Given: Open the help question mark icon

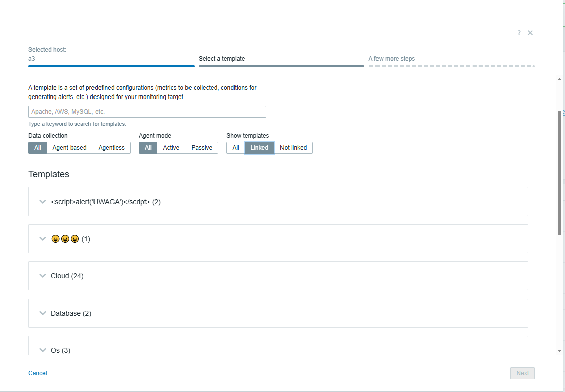Looking at the screenshot, I should click(519, 33).
